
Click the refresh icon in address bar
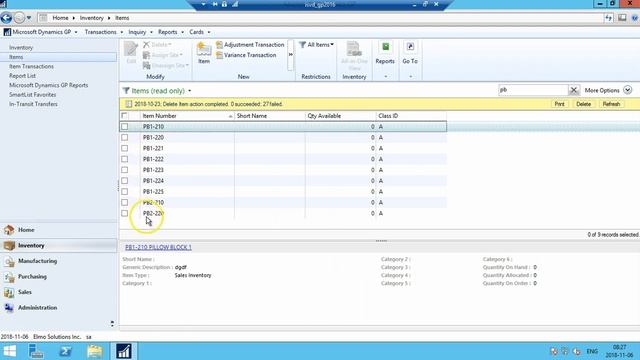click(609, 18)
